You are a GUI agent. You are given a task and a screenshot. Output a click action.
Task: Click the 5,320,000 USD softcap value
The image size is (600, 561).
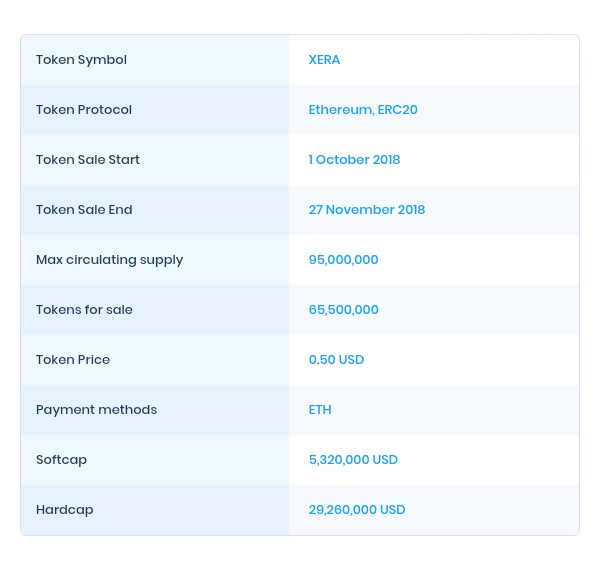click(x=353, y=460)
